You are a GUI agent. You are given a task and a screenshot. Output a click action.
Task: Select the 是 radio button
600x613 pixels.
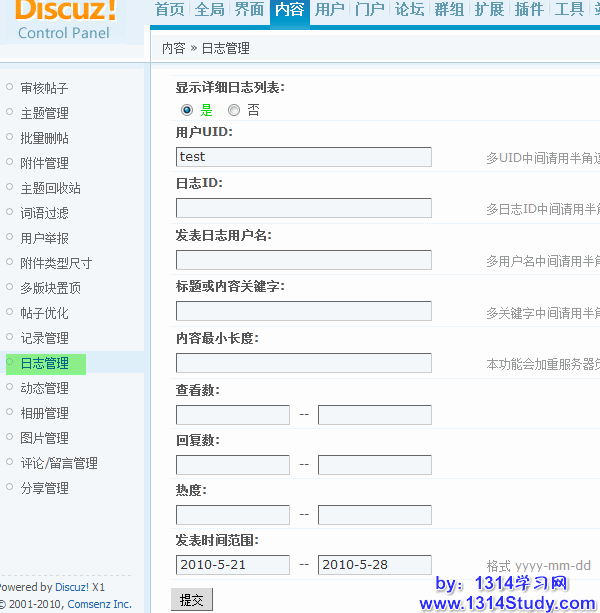click(x=187, y=110)
